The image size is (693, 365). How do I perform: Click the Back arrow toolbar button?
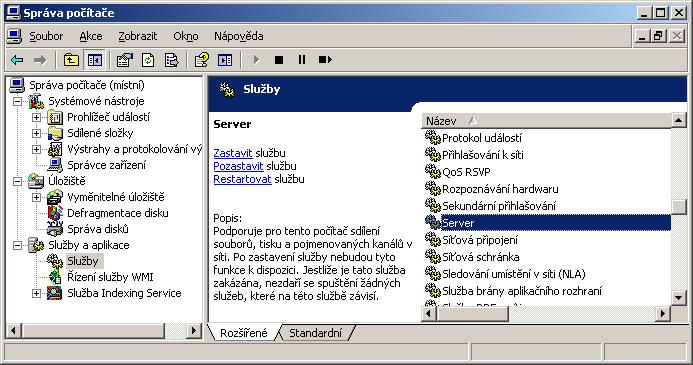[x=17, y=60]
